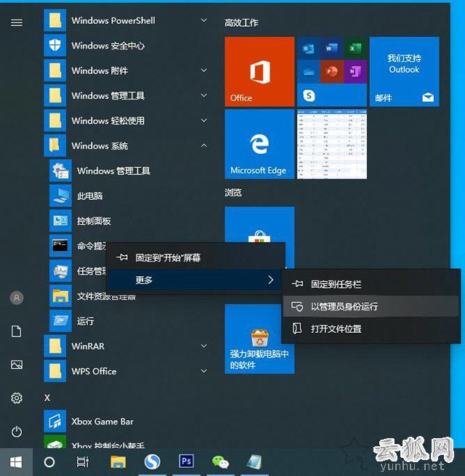Open the user account icon in sidebar
The width and height of the screenshot is (465, 476).
pyautogui.click(x=17, y=298)
